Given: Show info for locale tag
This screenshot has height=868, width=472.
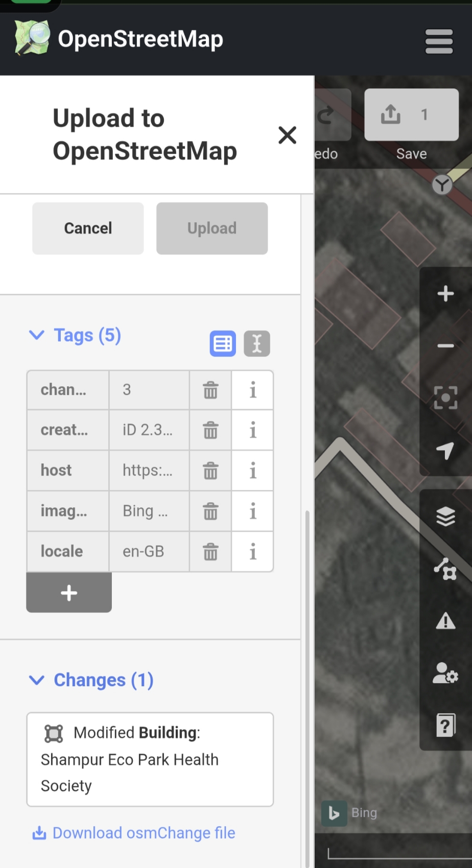Looking at the screenshot, I should [x=252, y=552].
